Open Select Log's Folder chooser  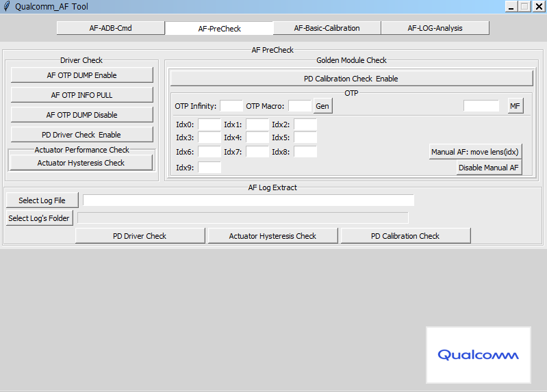click(x=39, y=218)
